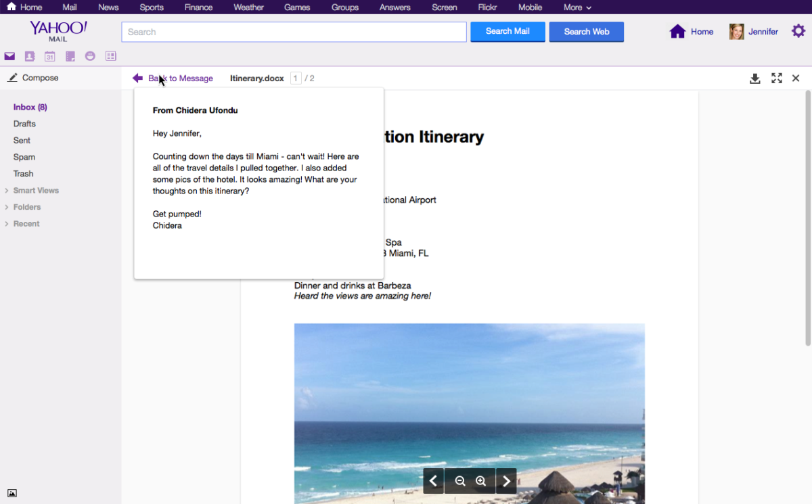Open Finance in the top navigation bar
This screenshot has height=504, width=812.
tap(198, 7)
